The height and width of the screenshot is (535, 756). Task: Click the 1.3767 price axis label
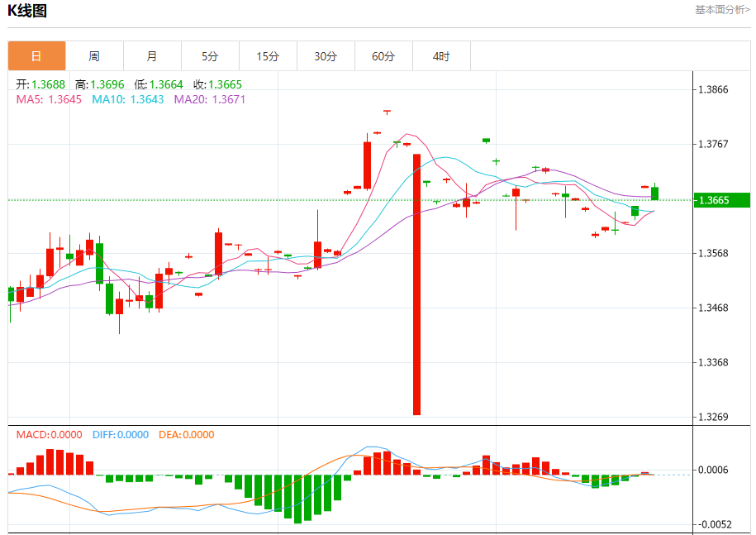(x=713, y=144)
